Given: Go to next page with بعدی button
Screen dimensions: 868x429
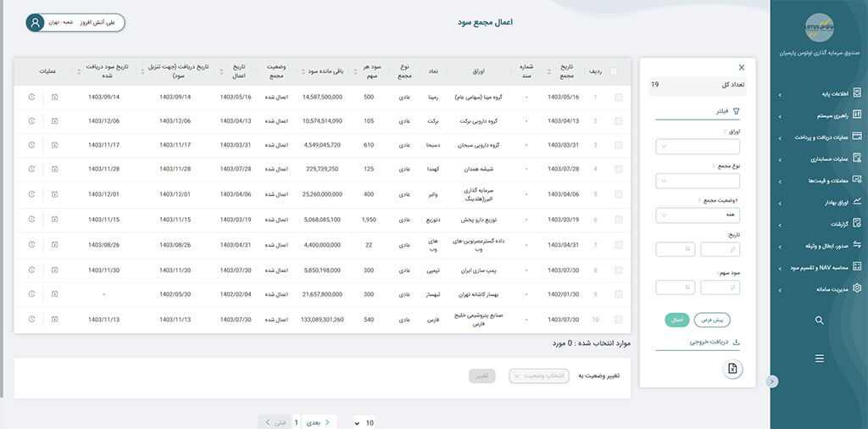Looking at the screenshot, I should 320,421.
